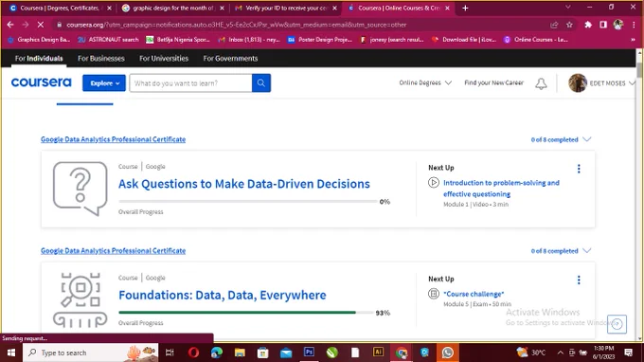Open a new browser tab
The width and height of the screenshot is (644, 362).
click(x=465, y=8)
